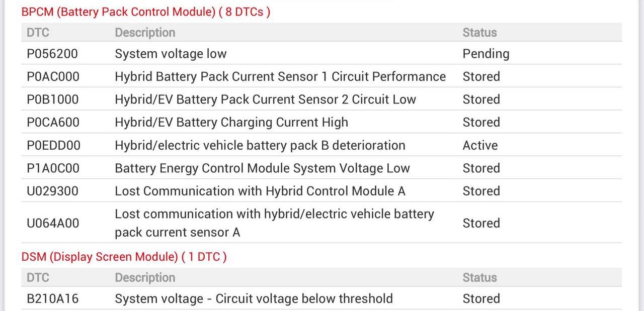This screenshot has height=311, width=644.
Task: Collapse the BPCM Battery Pack Control Module section
Action: coord(145,12)
